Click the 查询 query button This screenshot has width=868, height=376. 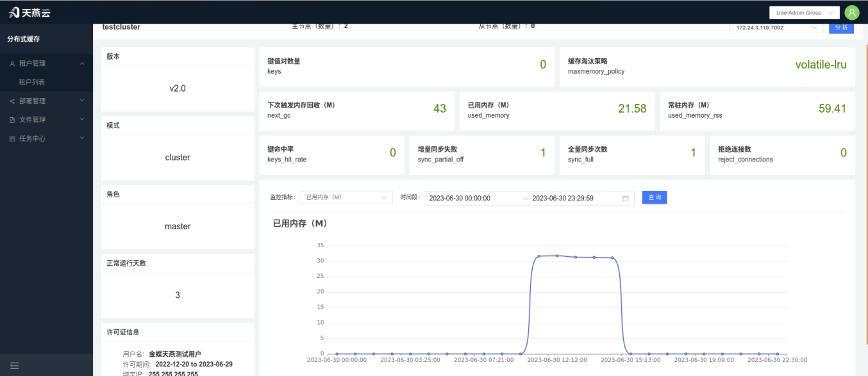coord(655,197)
